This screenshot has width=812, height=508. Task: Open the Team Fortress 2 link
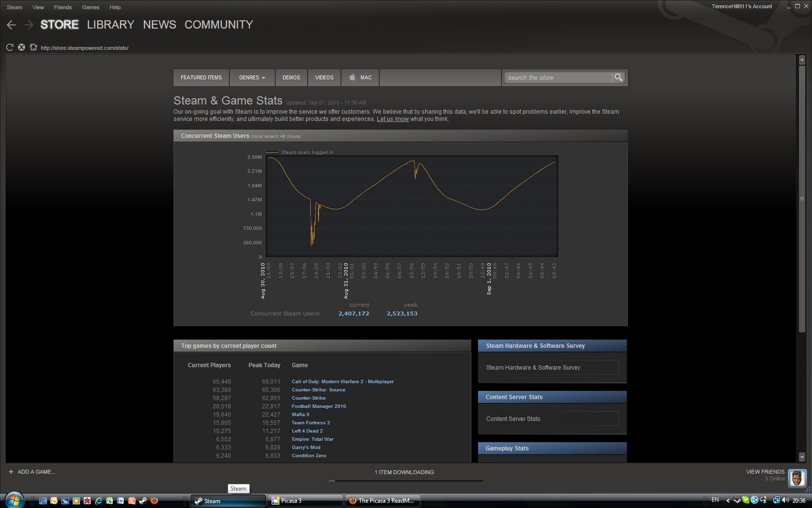311,423
